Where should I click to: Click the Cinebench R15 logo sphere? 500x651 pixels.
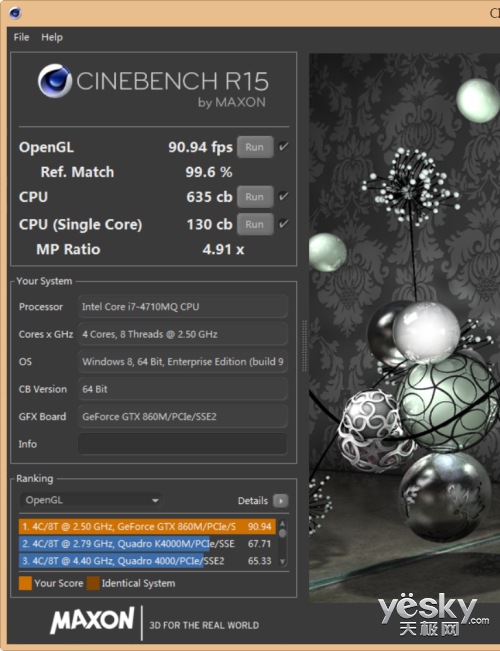(x=55, y=81)
